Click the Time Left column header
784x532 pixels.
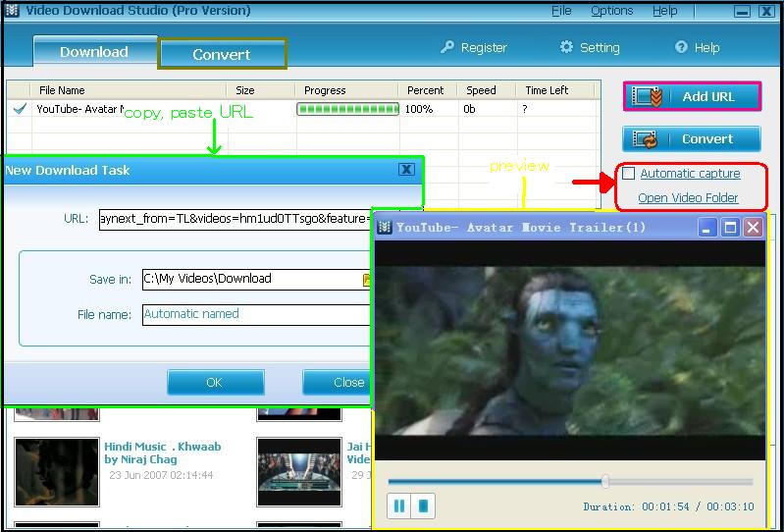[555, 90]
